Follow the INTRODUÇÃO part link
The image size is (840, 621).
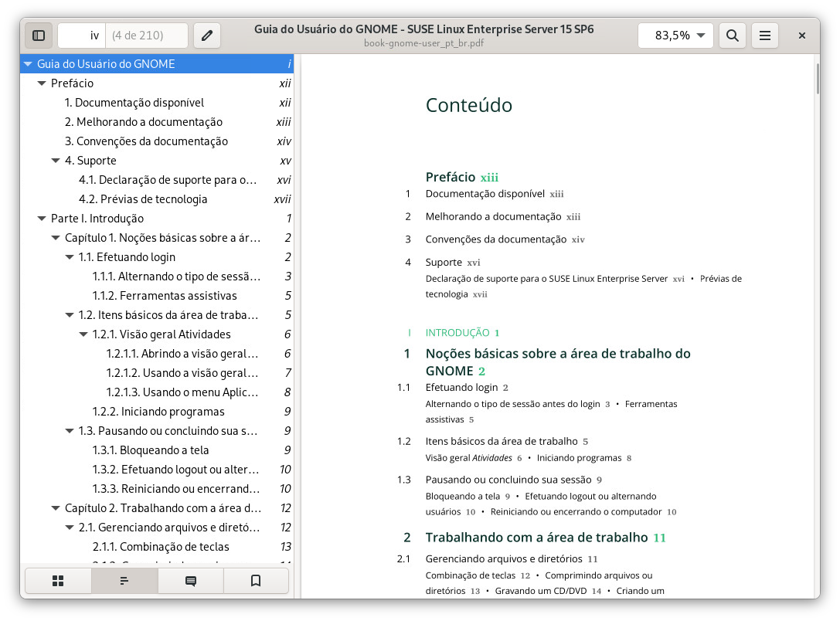(x=462, y=333)
